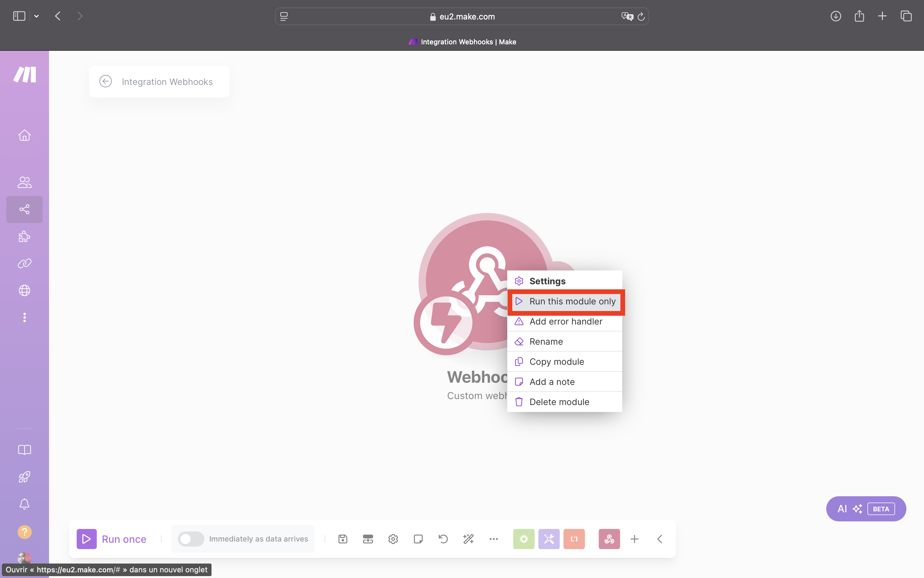Screen dimensions: 924x578
Task: Click the green routing module icon in toolbar
Action: tap(524, 539)
